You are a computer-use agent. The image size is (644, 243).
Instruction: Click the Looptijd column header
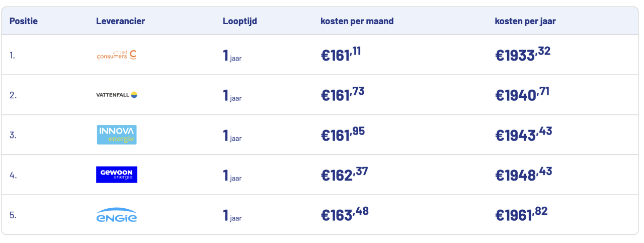pyautogui.click(x=240, y=21)
